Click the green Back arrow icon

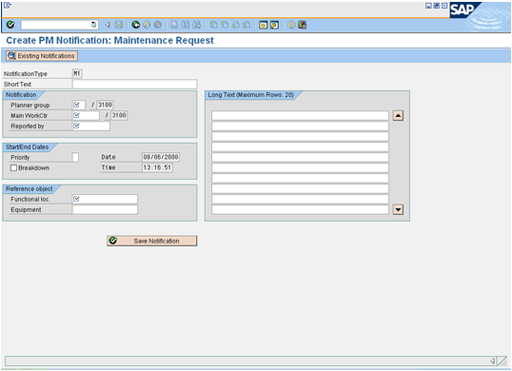pyautogui.click(x=136, y=25)
